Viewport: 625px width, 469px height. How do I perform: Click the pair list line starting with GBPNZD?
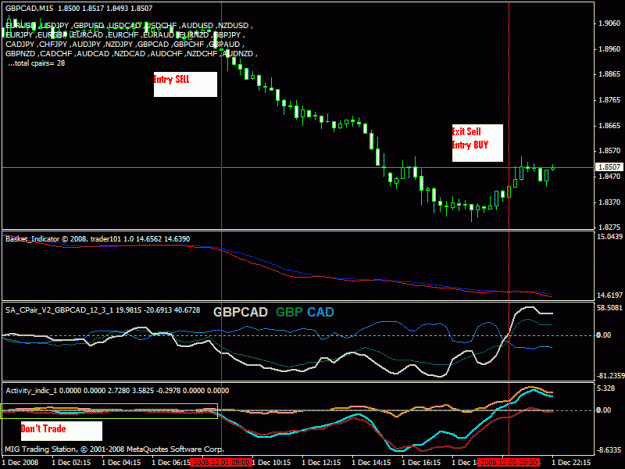pos(131,53)
